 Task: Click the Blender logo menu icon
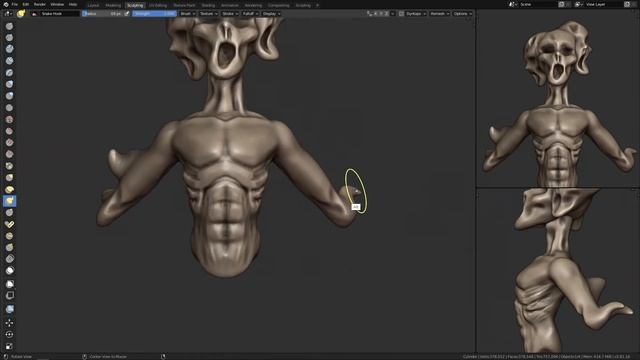coord(6,4)
